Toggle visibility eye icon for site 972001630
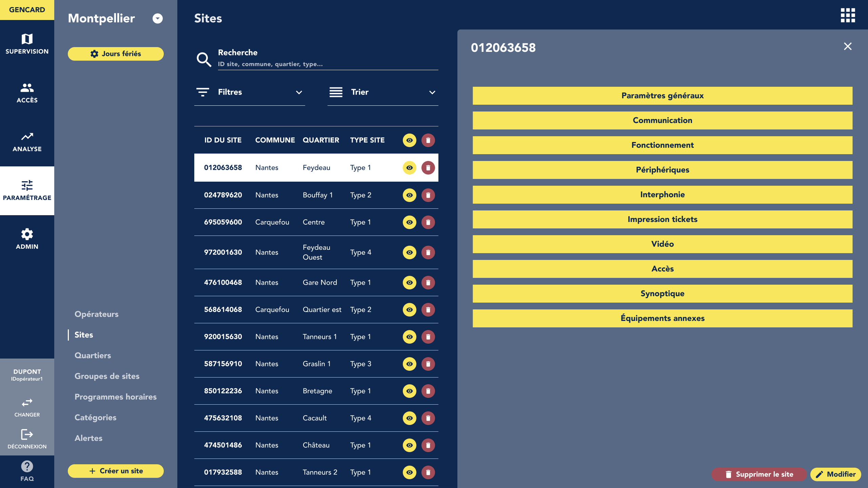 pyautogui.click(x=410, y=251)
